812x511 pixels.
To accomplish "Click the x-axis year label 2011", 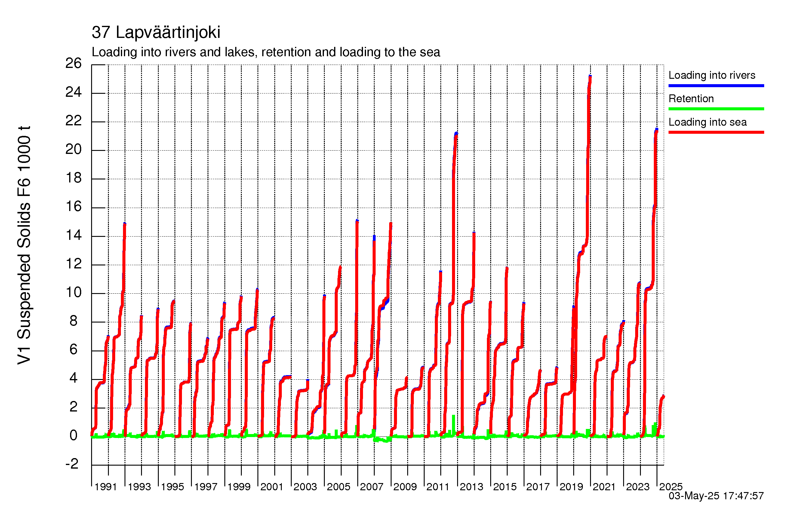I will tap(438, 487).
